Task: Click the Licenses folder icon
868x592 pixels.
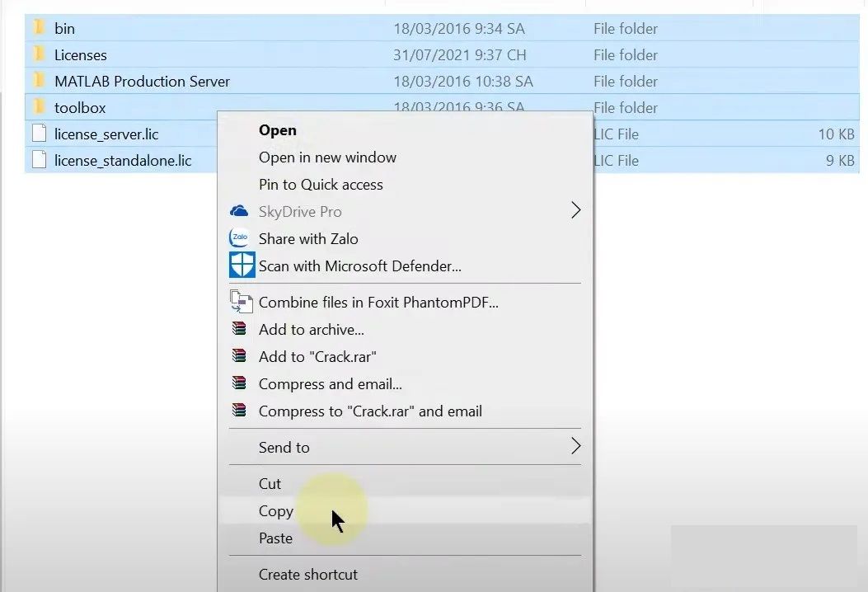Action: (39, 54)
